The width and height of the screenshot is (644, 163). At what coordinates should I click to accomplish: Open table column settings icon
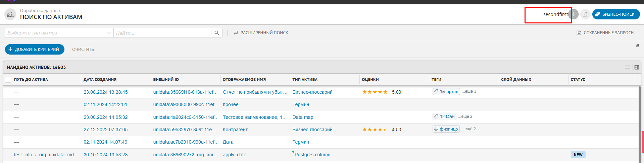tap(636, 67)
